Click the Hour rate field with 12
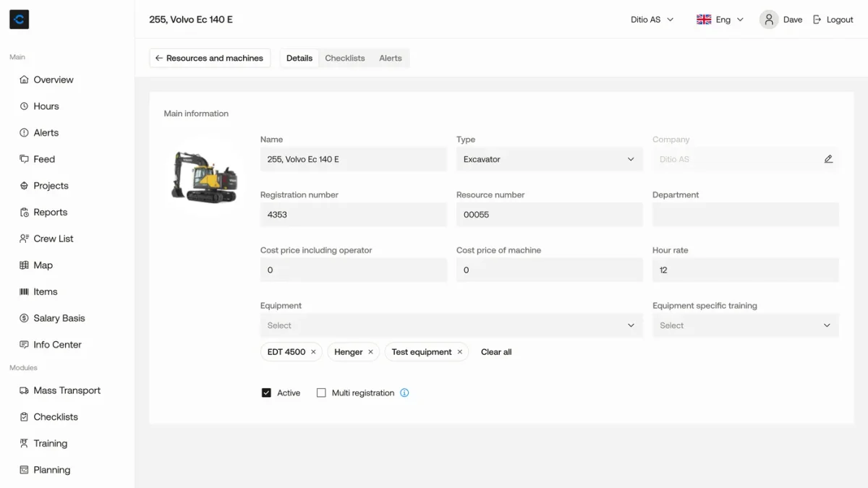Viewport: 868px width, 488px height. click(x=746, y=270)
